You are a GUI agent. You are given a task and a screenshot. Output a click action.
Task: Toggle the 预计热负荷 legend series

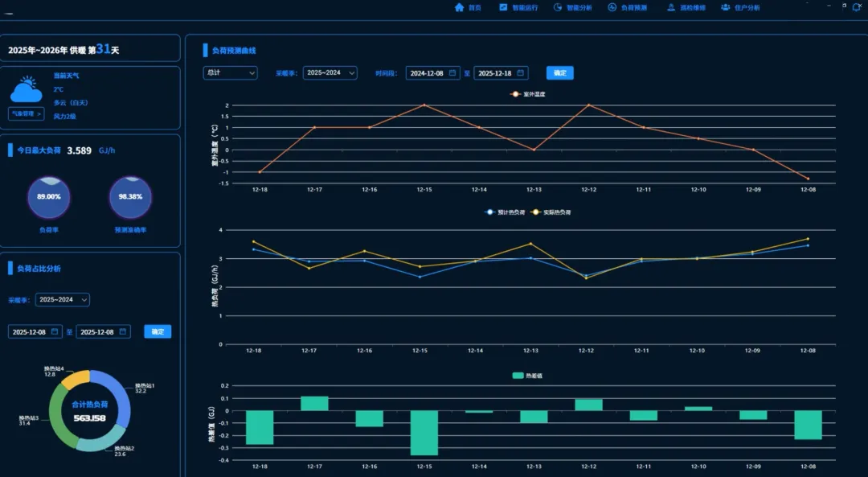pyautogui.click(x=504, y=212)
